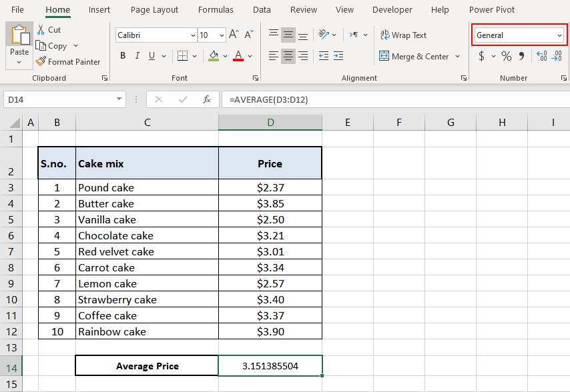The image size is (570, 392).
Task: Switch to the Formulas ribbon tab
Action: click(216, 9)
